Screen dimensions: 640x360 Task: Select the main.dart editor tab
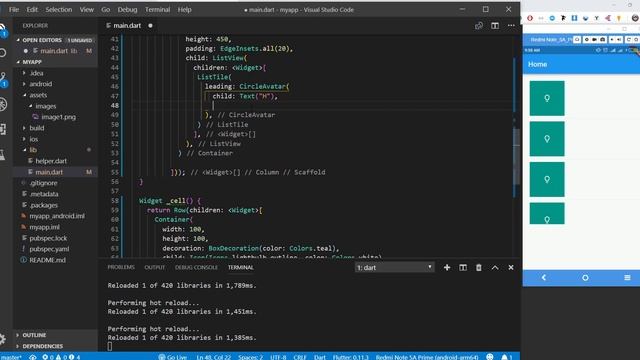pyautogui.click(x=127, y=26)
